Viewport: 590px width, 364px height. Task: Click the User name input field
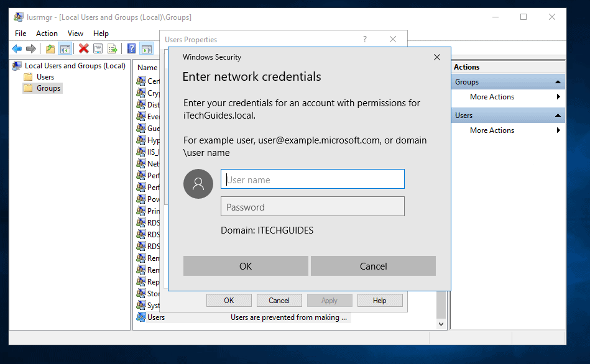(312, 179)
